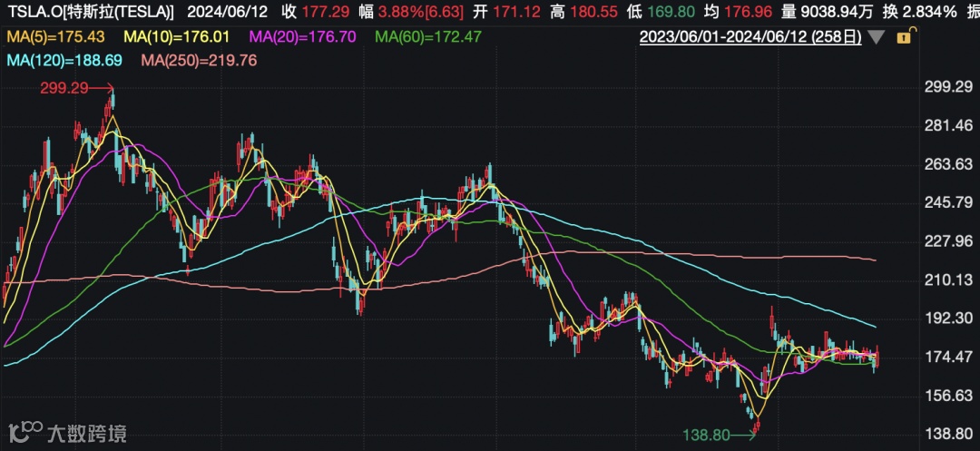The image size is (980, 451).
Task: Click the opening price 171.12
Action: (x=517, y=11)
